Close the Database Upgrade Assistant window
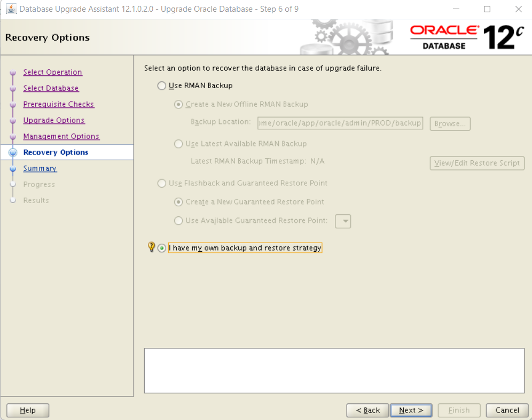The image size is (532, 420). point(518,9)
